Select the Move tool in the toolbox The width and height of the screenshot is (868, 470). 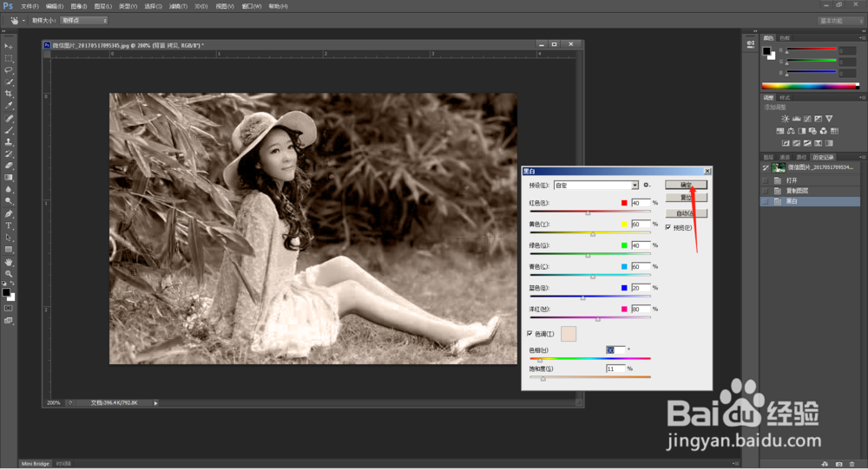(9, 46)
